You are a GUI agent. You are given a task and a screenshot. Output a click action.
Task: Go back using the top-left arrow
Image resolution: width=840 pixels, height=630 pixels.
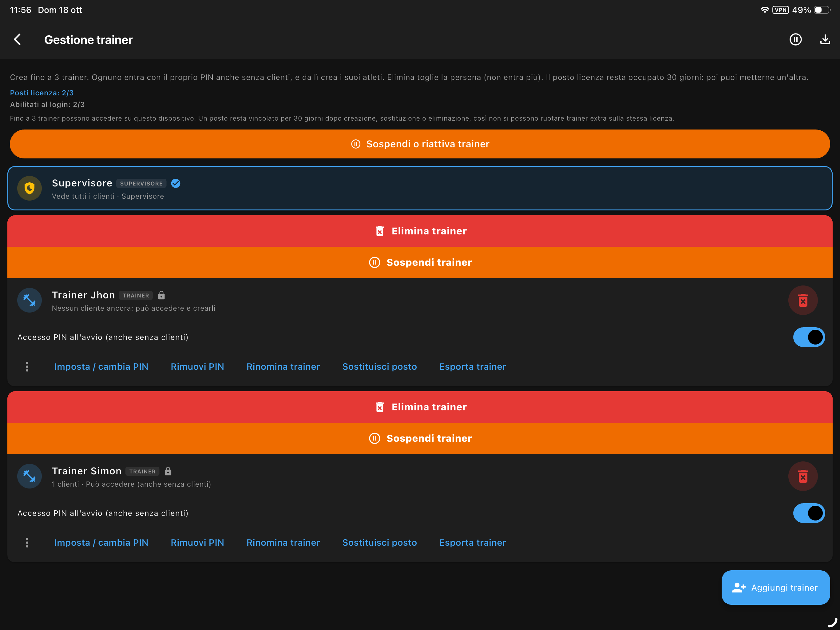[18, 39]
